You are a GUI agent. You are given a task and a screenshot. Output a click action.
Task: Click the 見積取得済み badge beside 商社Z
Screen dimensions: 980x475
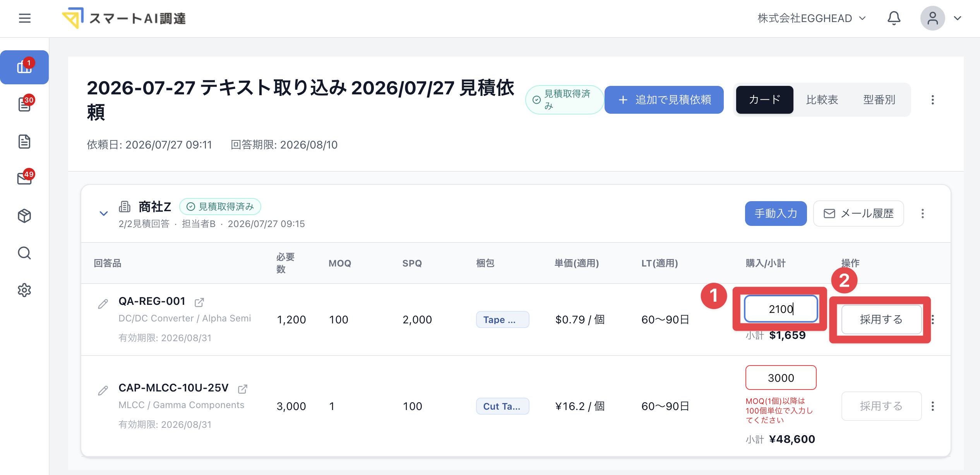tap(220, 207)
